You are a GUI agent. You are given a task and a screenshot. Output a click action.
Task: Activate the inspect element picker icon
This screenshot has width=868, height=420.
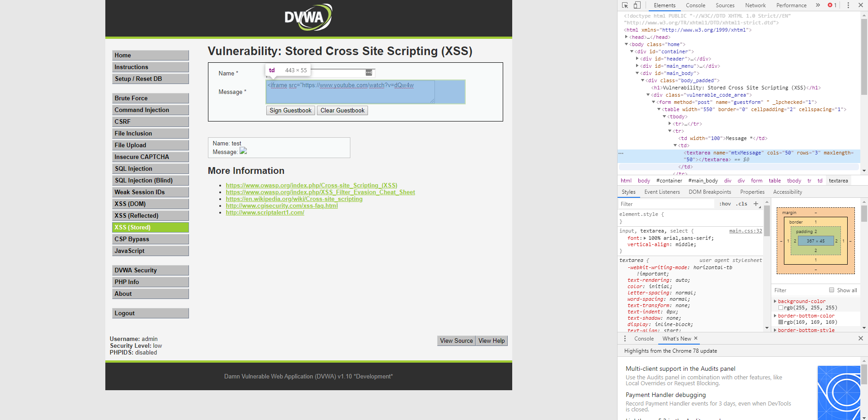[625, 5]
